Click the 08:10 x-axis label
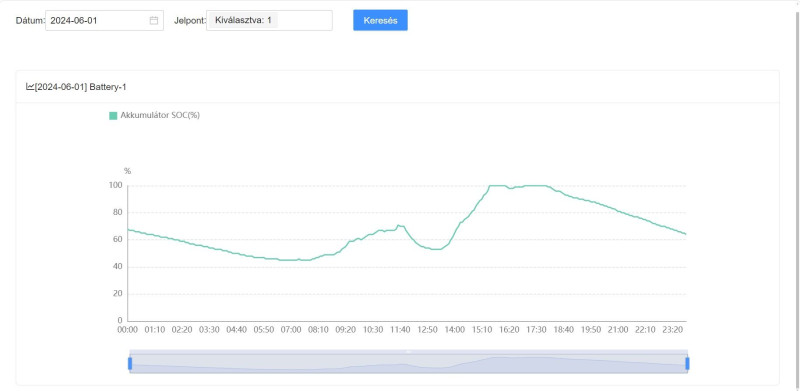The image size is (800, 391). tap(318, 330)
